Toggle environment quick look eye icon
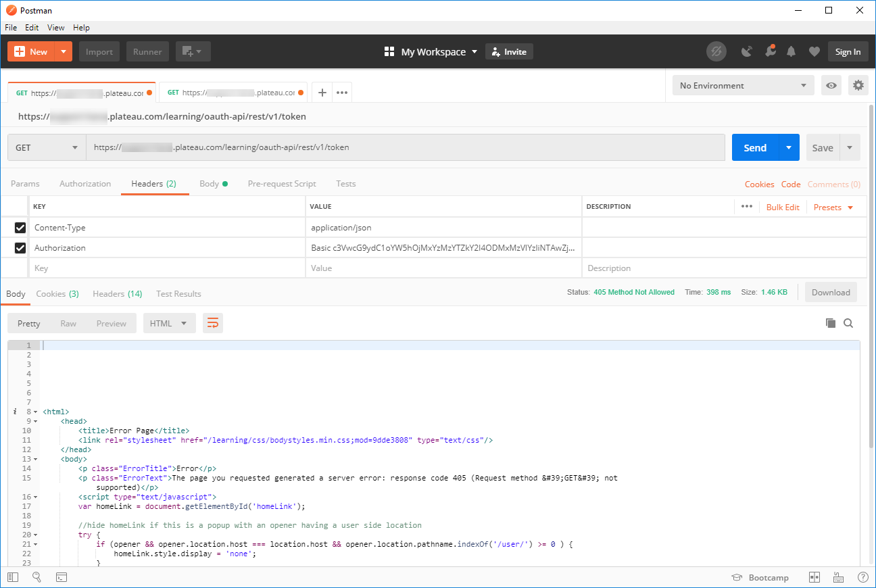This screenshot has width=876, height=588. (x=831, y=85)
